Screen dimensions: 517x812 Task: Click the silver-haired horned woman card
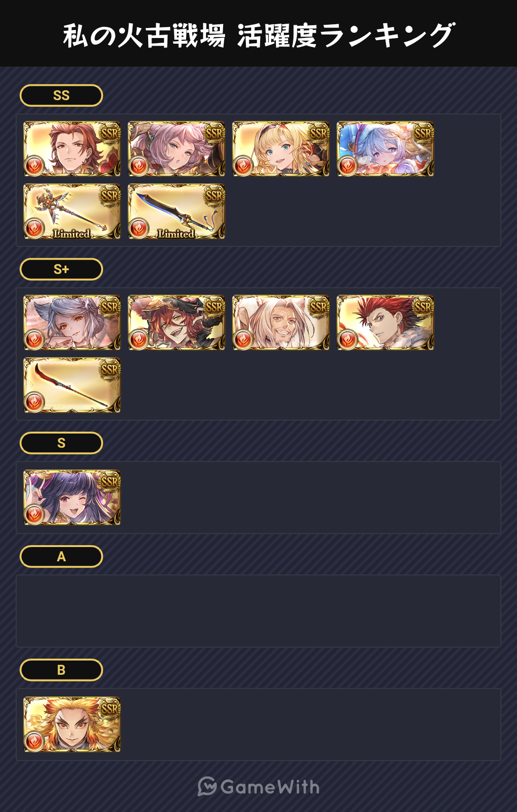click(72, 323)
